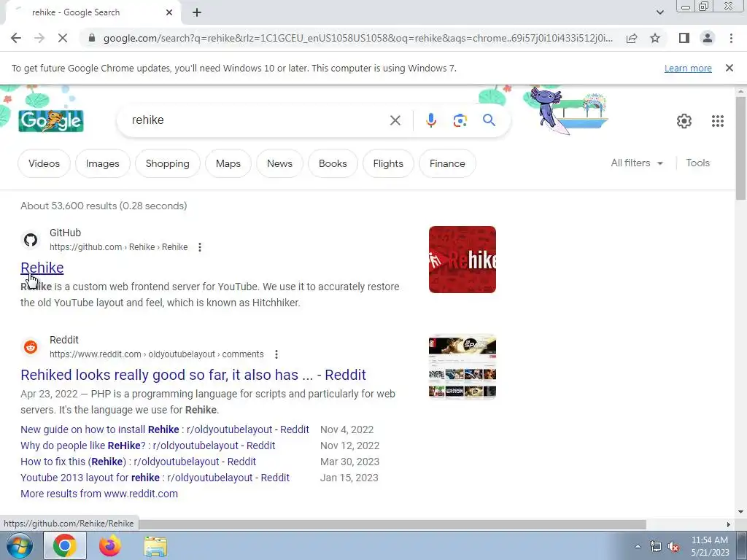Screen dimensions: 747x560
Task: Bookmark this page with the star
Action: coord(655,38)
